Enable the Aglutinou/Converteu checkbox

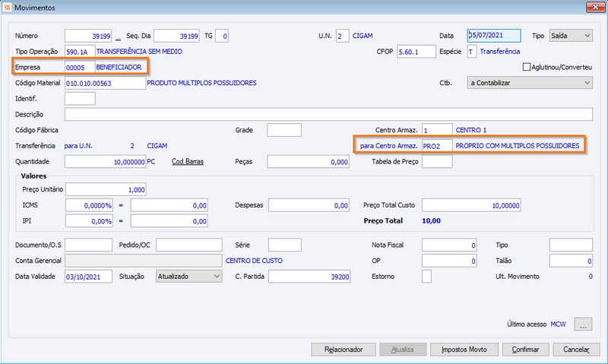(x=526, y=67)
